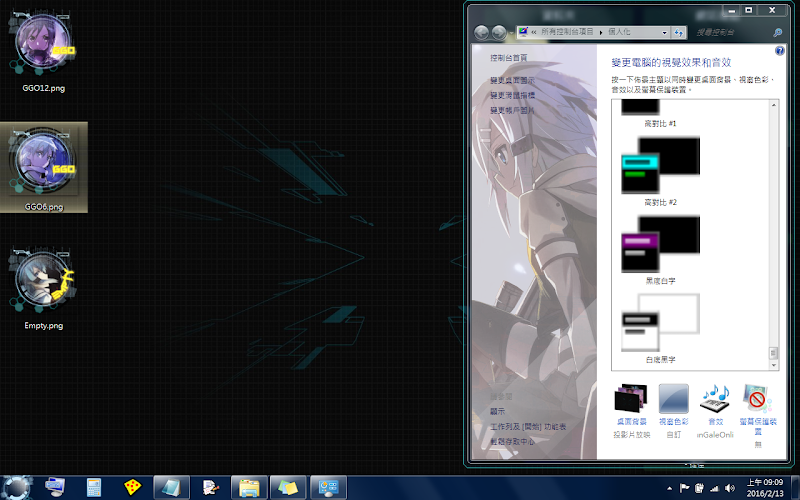Click theme list scrollbar up arrow

[773, 105]
